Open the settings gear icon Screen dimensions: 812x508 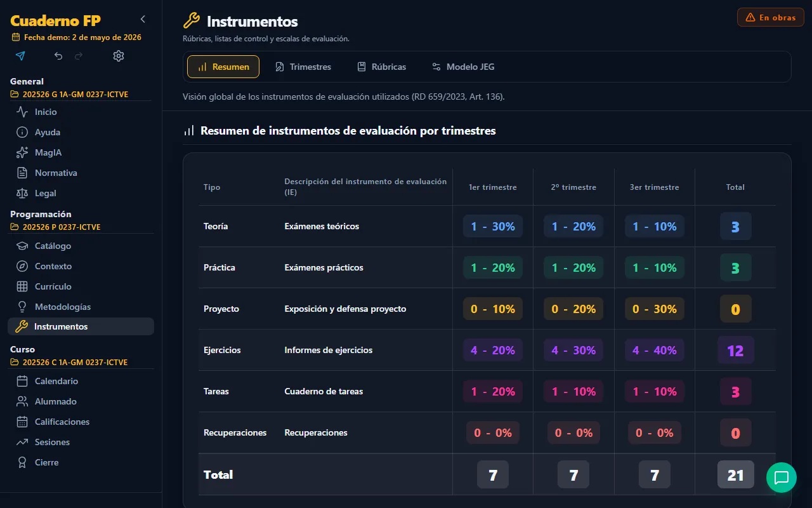119,56
